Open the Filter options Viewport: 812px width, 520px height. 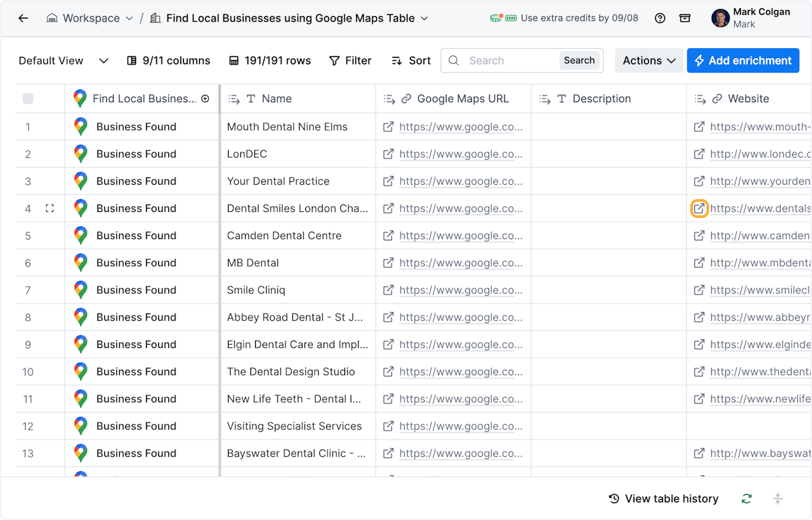350,60
